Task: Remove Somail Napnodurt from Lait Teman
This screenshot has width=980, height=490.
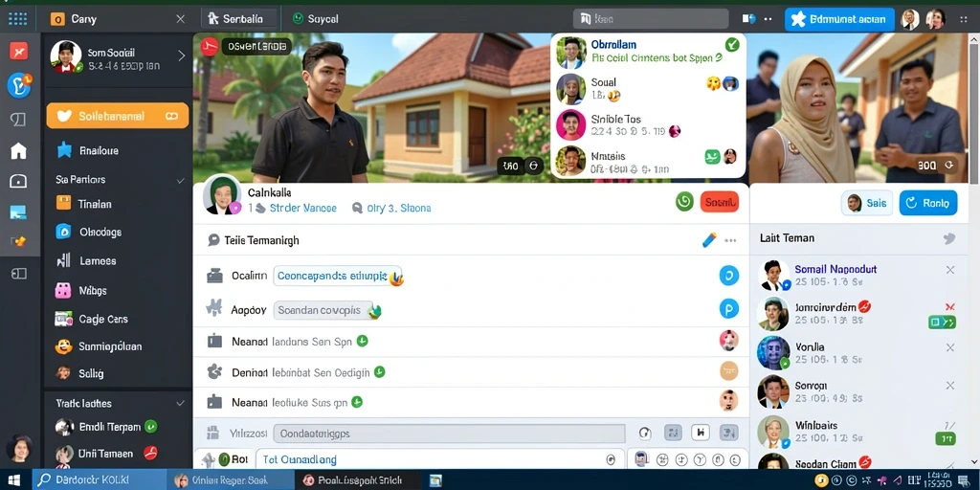Action: point(950,270)
